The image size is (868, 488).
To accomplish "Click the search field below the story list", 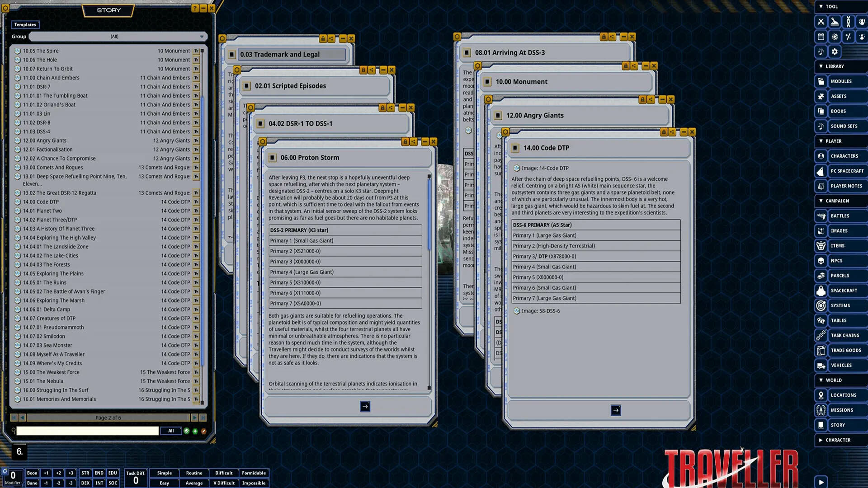I will (x=86, y=431).
